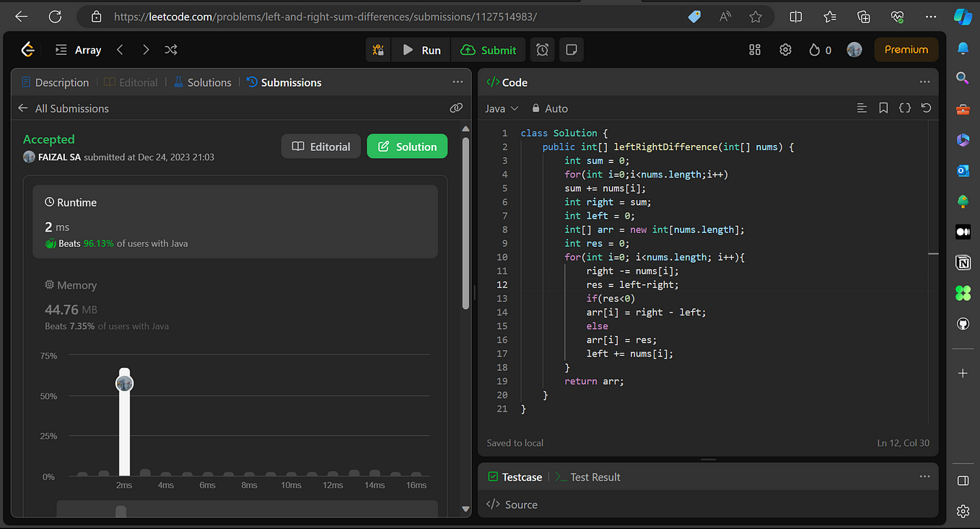Image resolution: width=980 pixels, height=529 pixels.
Task: Select the Memory result section
Action: (x=235, y=307)
